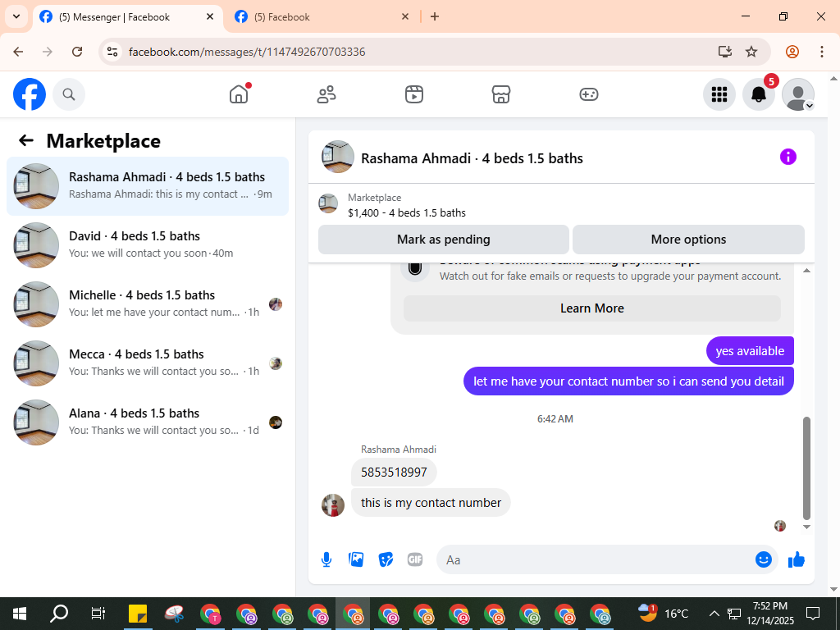Click the browser back button
The height and width of the screenshot is (630, 840).
tap(18, 52)
